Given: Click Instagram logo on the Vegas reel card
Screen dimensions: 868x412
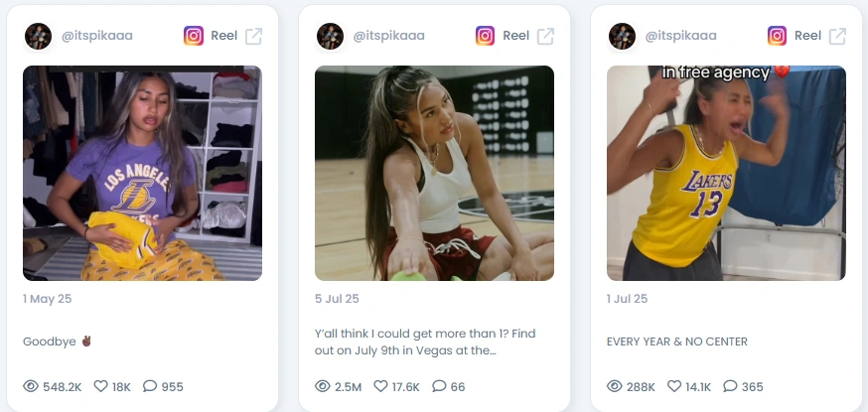Looking at the screenshot, I should click(485, 36).
